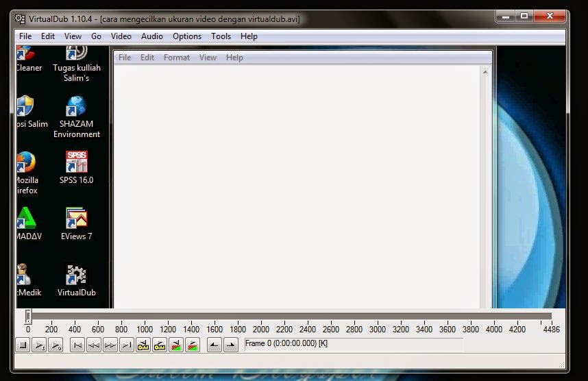Open VirtualDub's View menu
The image size is (588, 381).
tap(73, 36)
